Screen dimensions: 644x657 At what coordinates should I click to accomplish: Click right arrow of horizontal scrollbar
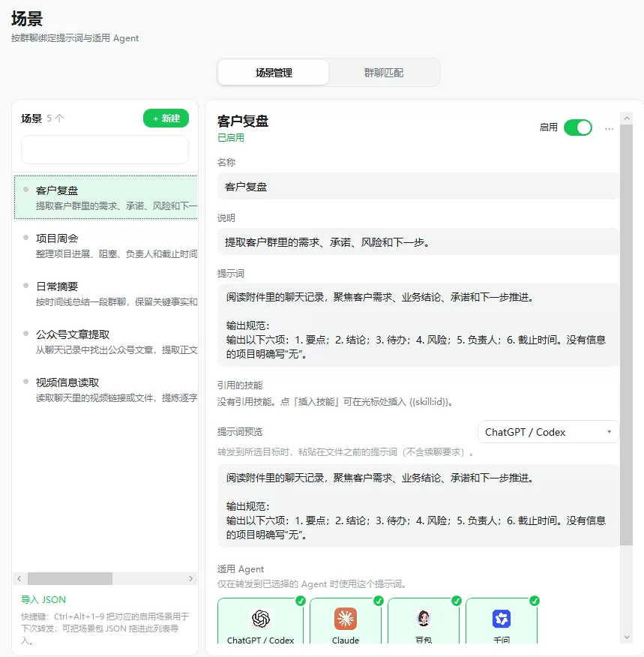click(x=191, y=579)
